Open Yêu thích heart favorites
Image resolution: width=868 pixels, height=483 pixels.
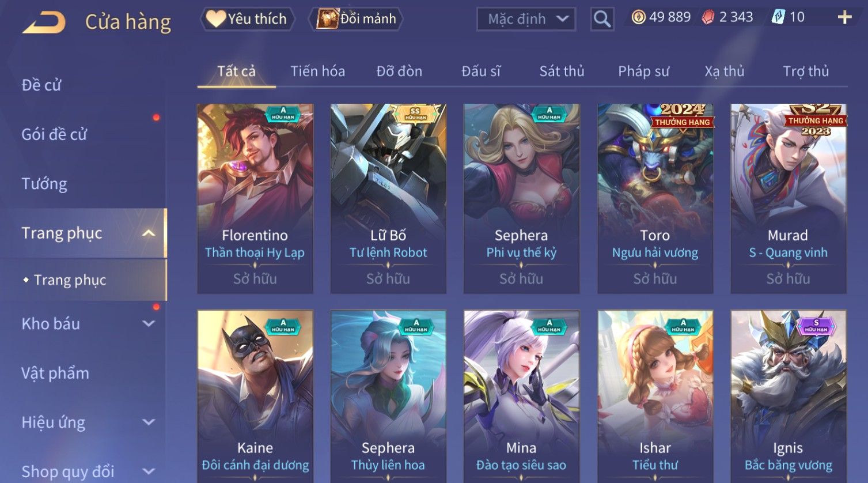[x=247, y=19]
